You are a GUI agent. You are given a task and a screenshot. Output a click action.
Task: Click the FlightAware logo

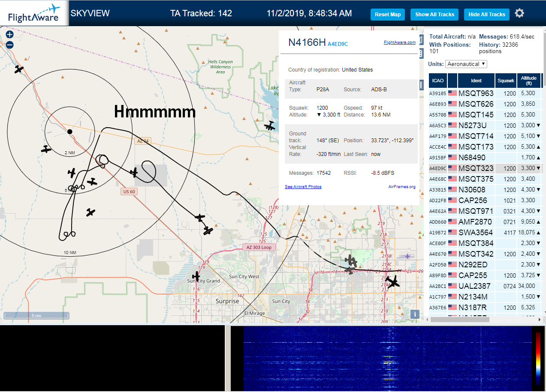tap(34, 13)
